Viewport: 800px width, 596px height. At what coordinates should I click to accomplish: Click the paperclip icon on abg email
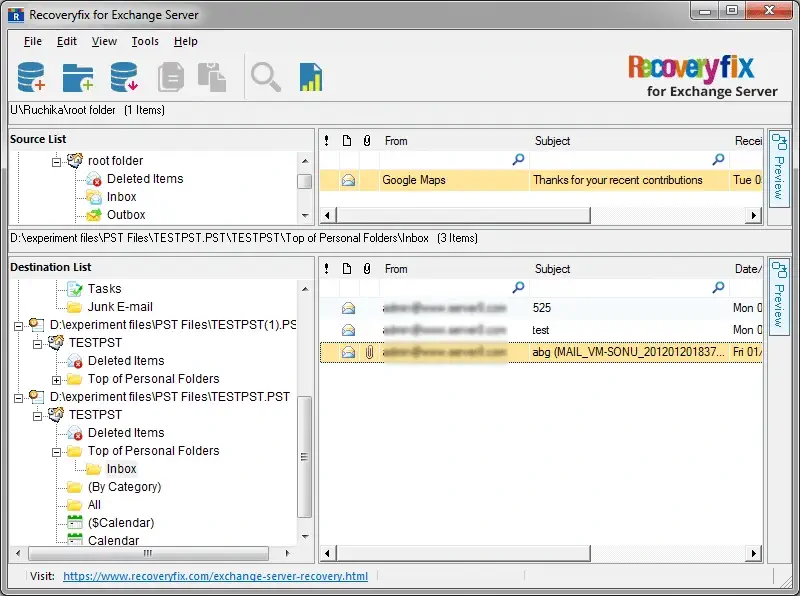(x=369, y=352)
